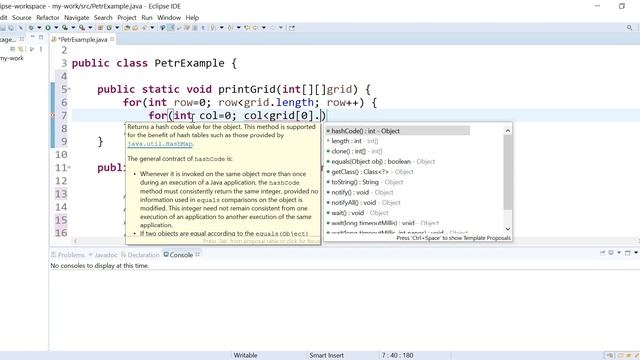Click the proposal list scroll-up arrow
Screen dimensions: 640x360
click(x=508, y=131)
